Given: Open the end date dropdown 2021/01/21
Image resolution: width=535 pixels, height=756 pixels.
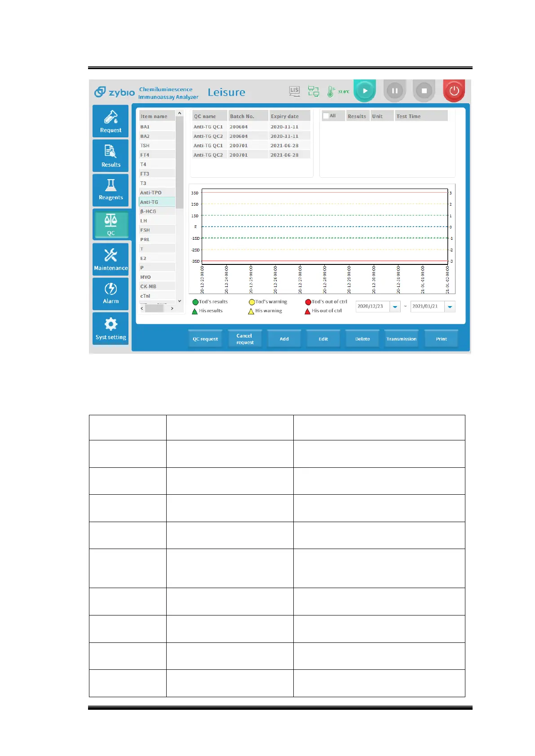Looking at the screenshot, I should pyautogui.click(x=450, y=307).
